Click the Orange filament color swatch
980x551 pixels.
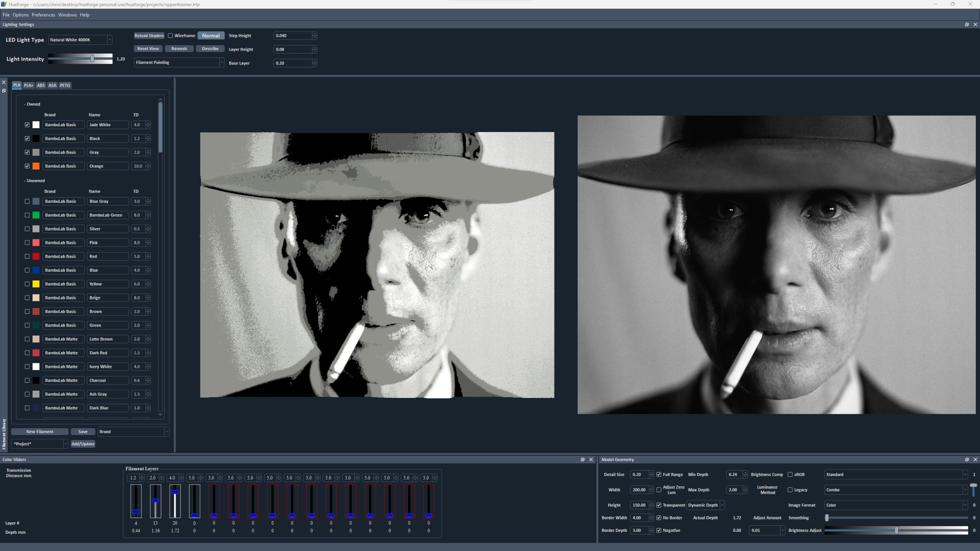[36, 166]
